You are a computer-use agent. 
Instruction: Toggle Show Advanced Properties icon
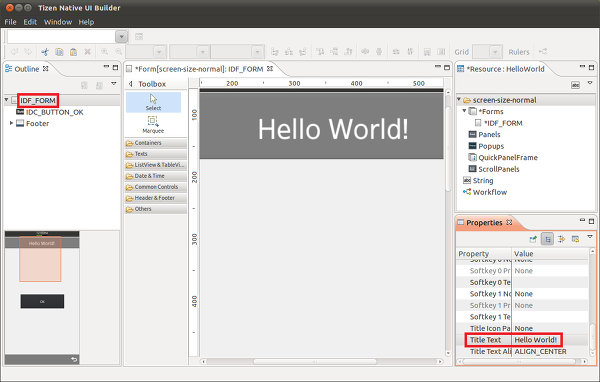pyautogui.click(x=561, y=239)
